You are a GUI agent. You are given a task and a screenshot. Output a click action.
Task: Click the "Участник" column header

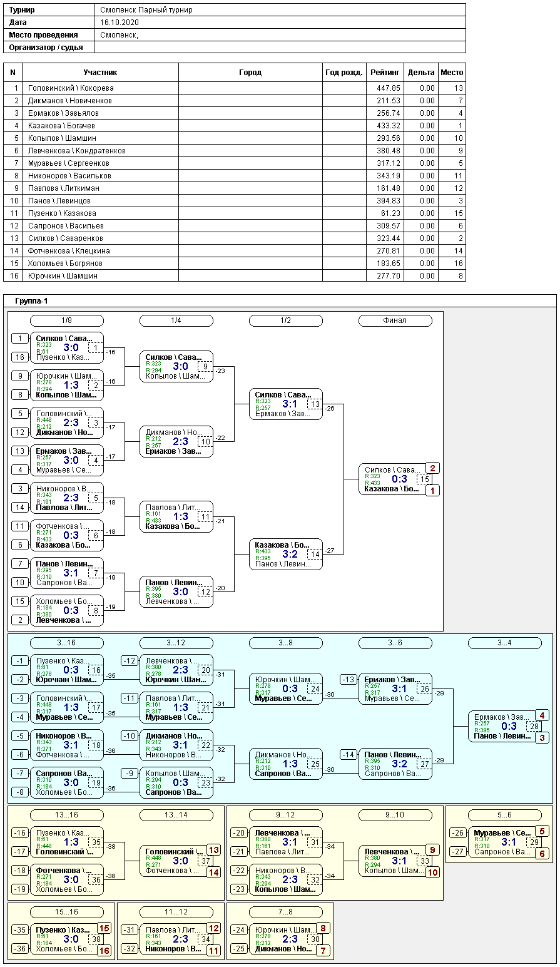100,73
